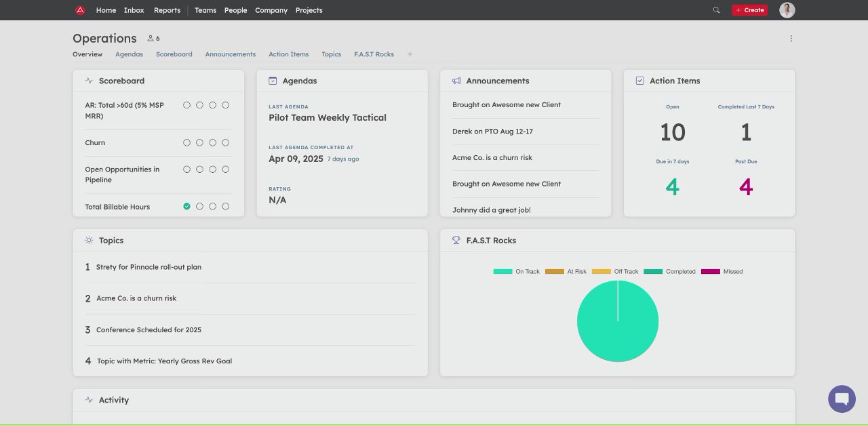Click the F.A.S.T Rocks trophy icon
The width and height of the screenshot is (868, 425).
pos(456,241)
